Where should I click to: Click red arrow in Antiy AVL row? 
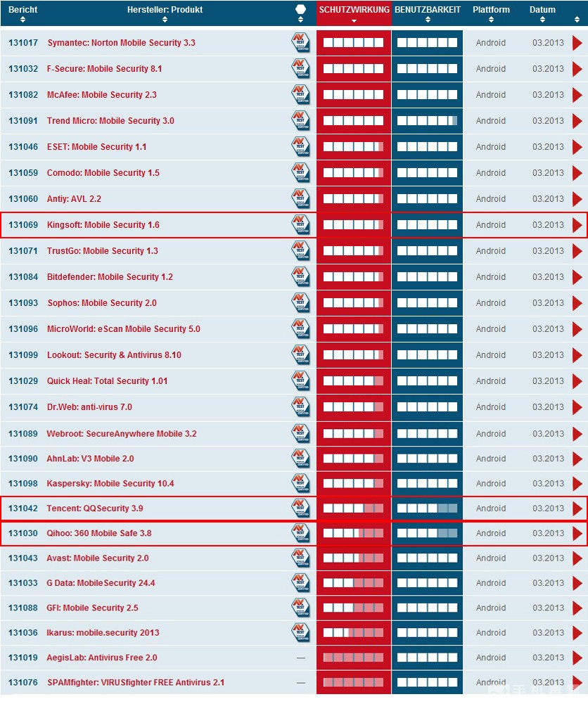pos(577,199)
